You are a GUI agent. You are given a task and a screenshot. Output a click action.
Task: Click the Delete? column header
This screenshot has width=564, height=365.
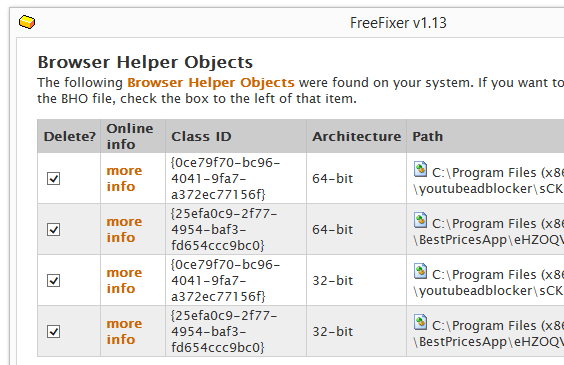[x=69, y=136]
